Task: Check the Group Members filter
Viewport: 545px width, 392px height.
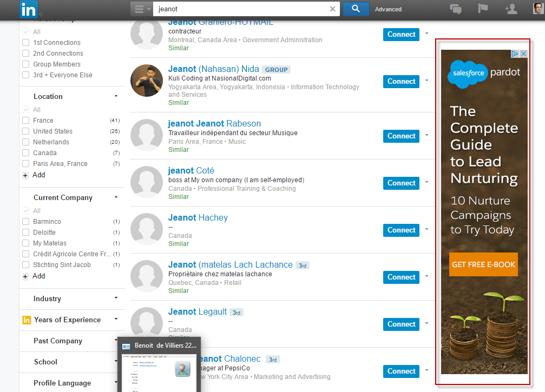Action: 26,64
